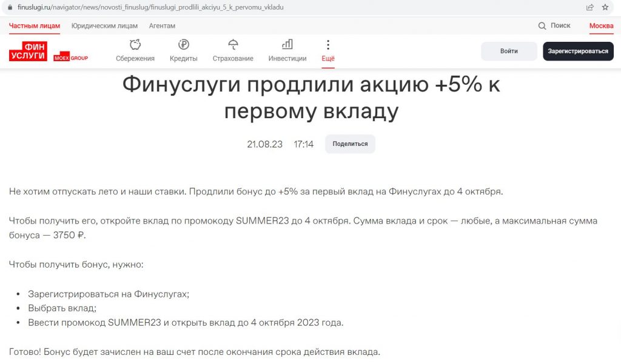Click the publication time 17:14
The image size is (621, 364).
(x=303, y=144)
